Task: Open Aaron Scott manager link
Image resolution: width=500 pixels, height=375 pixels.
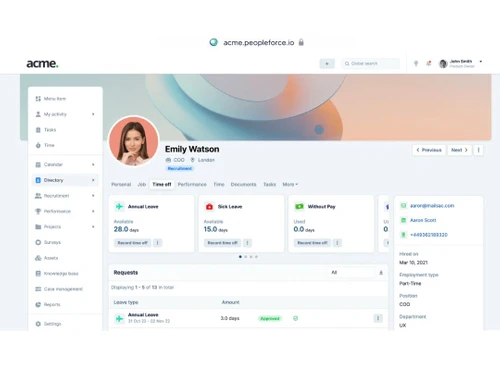Action: point(423,220)
